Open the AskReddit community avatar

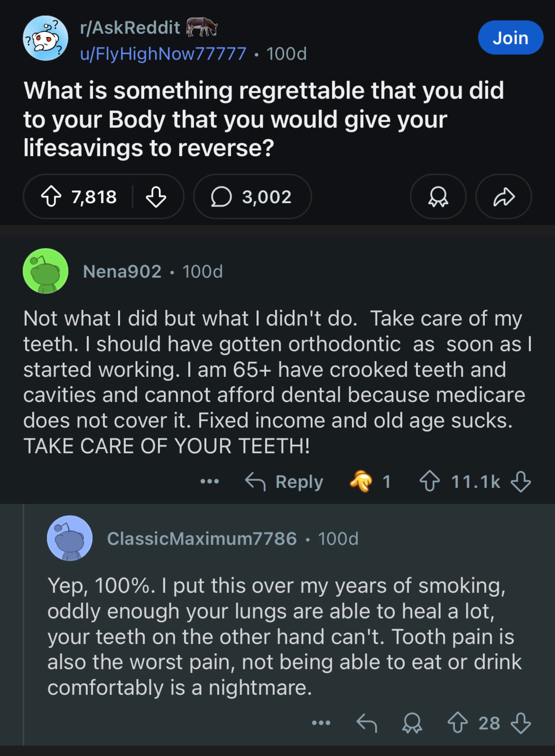tap(45, 38)
